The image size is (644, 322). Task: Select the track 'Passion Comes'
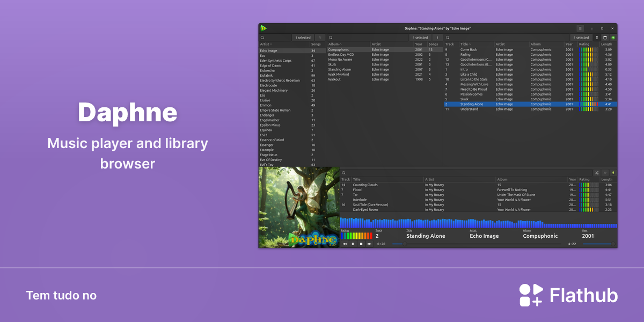pyautogui.click(x=530, y=94)
